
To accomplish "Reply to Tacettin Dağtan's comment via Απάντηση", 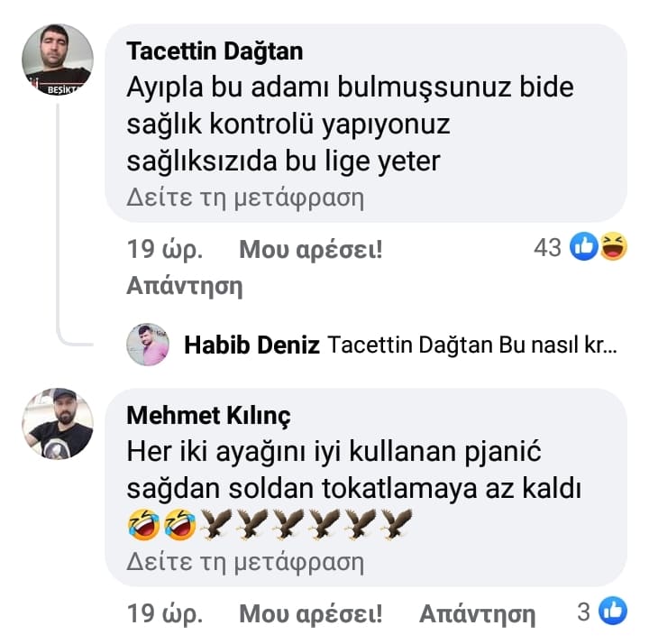I will pyautogui.click(x=185, y=286).
